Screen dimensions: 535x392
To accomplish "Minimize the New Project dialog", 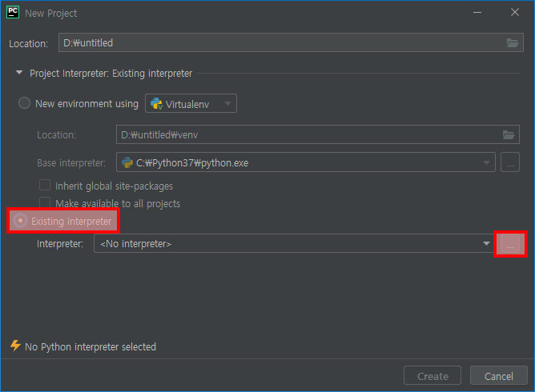I will [477, 13].
